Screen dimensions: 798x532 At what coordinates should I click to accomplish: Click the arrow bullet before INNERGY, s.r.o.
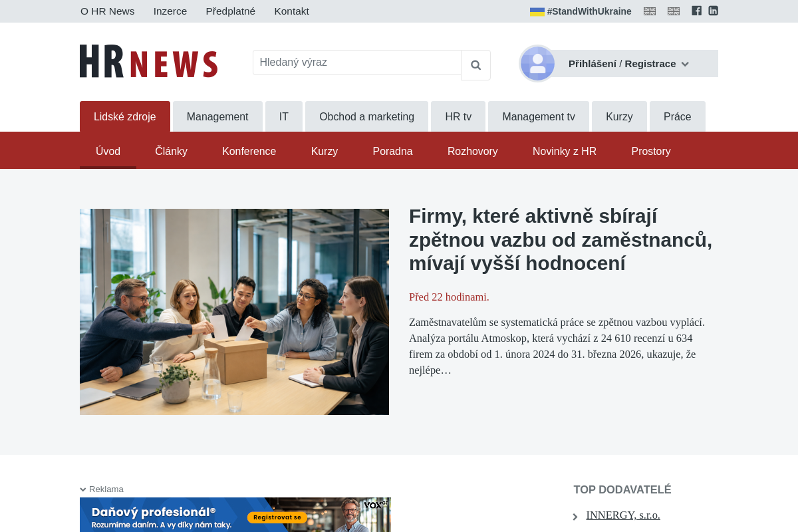(x=575, y=517)
